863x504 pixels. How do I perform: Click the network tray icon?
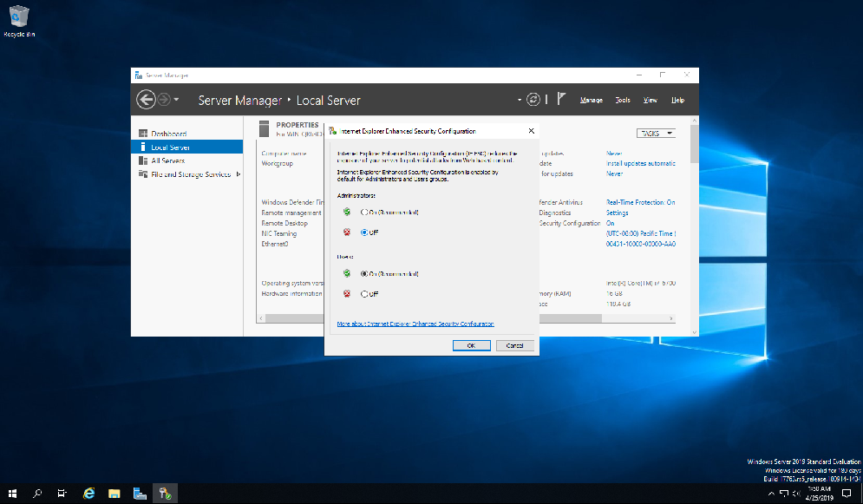pos(784,494)
